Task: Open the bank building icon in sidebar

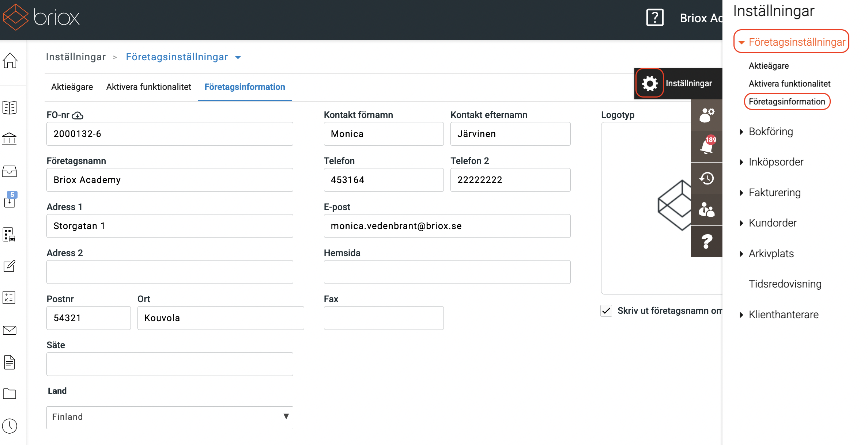Action: [x=10, y=139]
